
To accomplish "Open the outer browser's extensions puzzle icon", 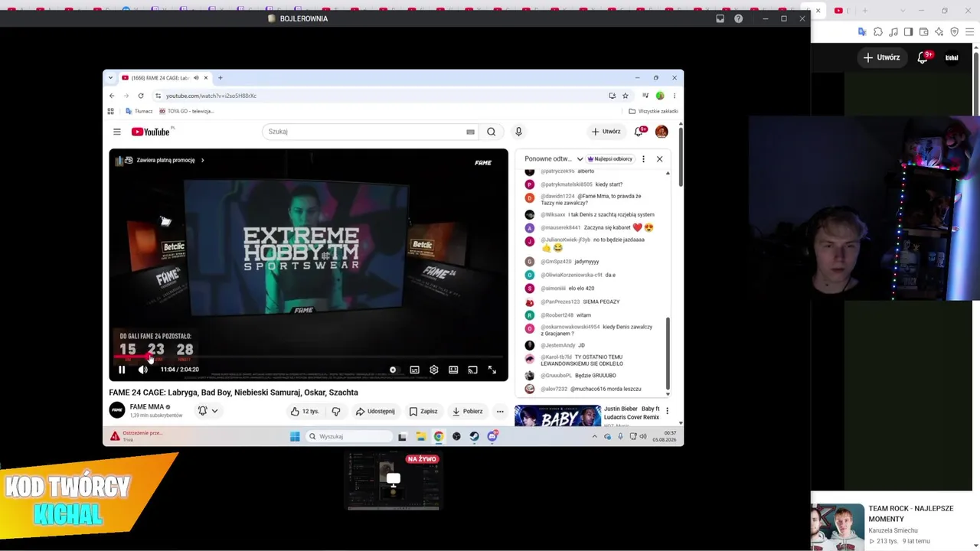I will (877, 32).
